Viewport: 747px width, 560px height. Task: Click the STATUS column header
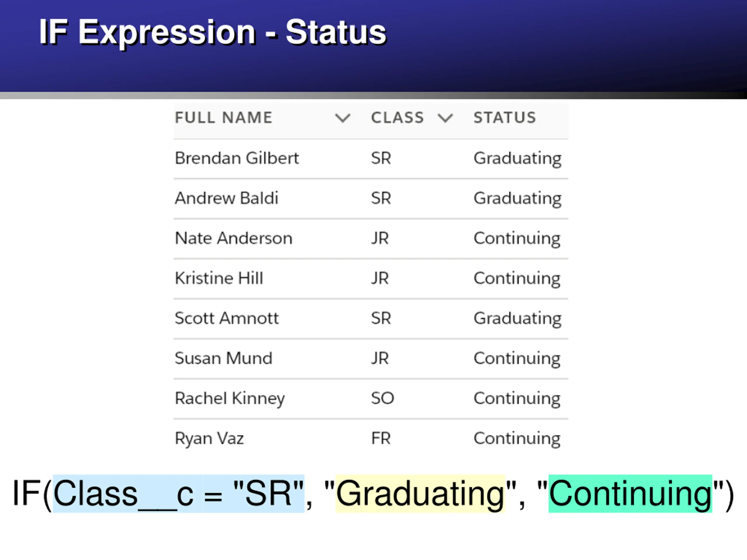tap(505, 118)
